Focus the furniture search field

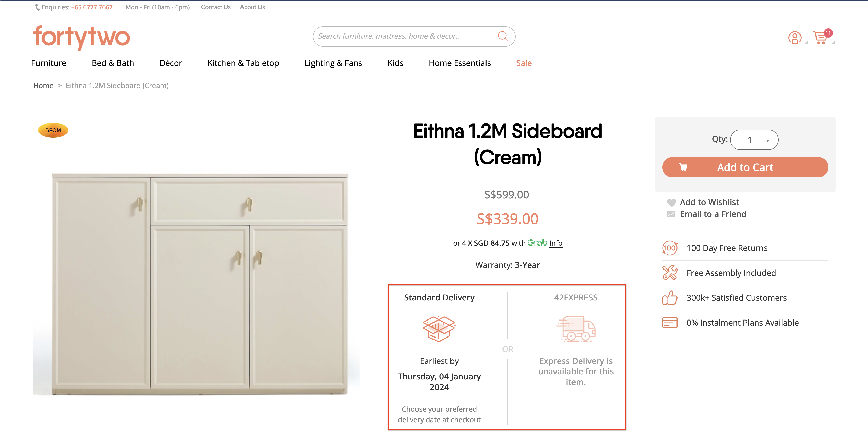coord(404,36)
